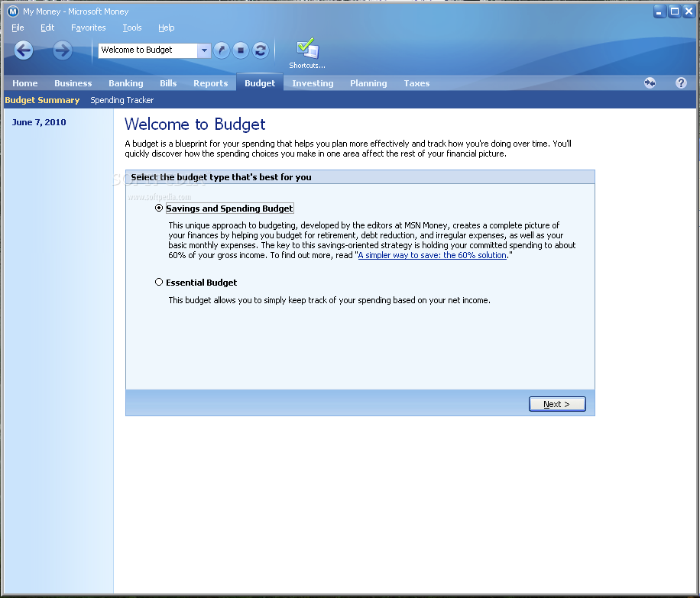Open the Edit menu
This screenshot has height=598, width=700.
[x=47, y=27]
